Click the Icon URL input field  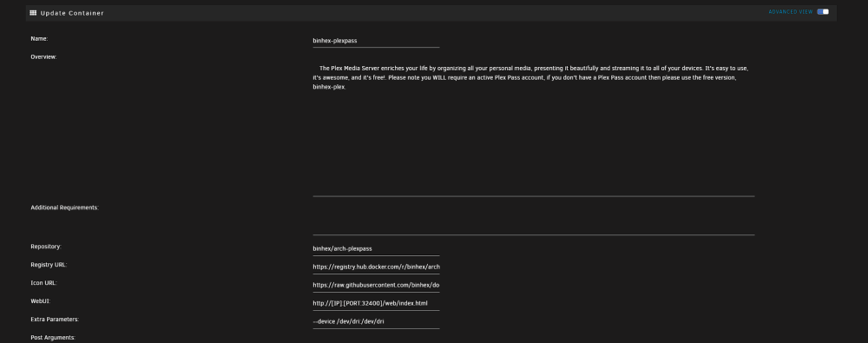pos(376,286)
